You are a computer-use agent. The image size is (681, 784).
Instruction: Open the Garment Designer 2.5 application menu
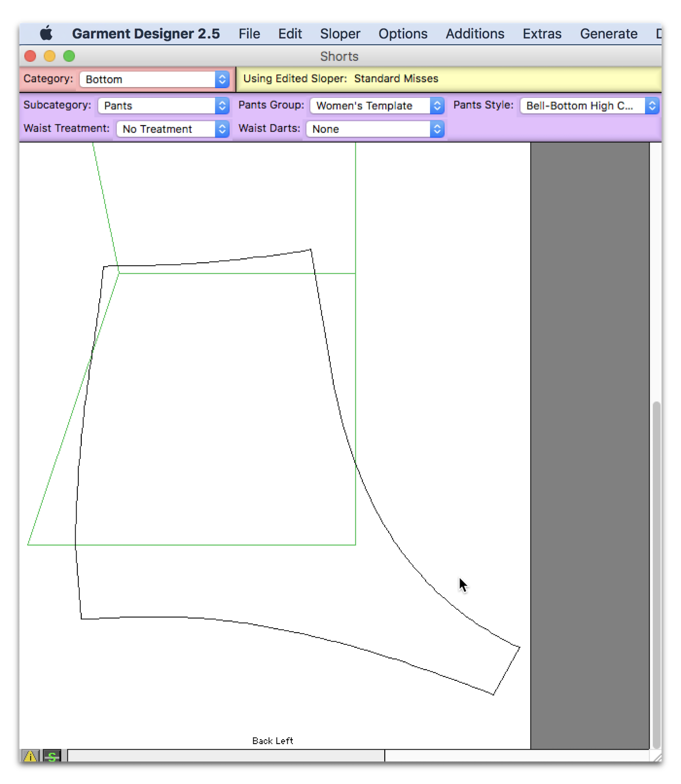146,34
